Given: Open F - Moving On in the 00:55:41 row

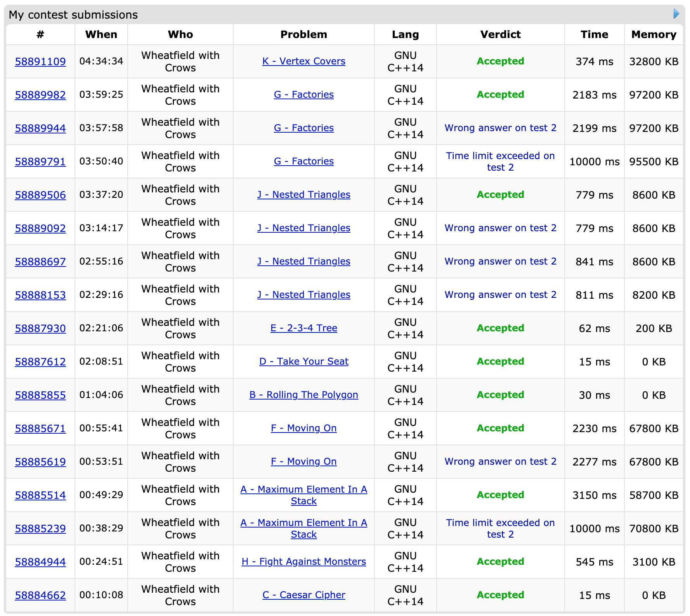Looking at the screenshot, I should coord(303,428).
